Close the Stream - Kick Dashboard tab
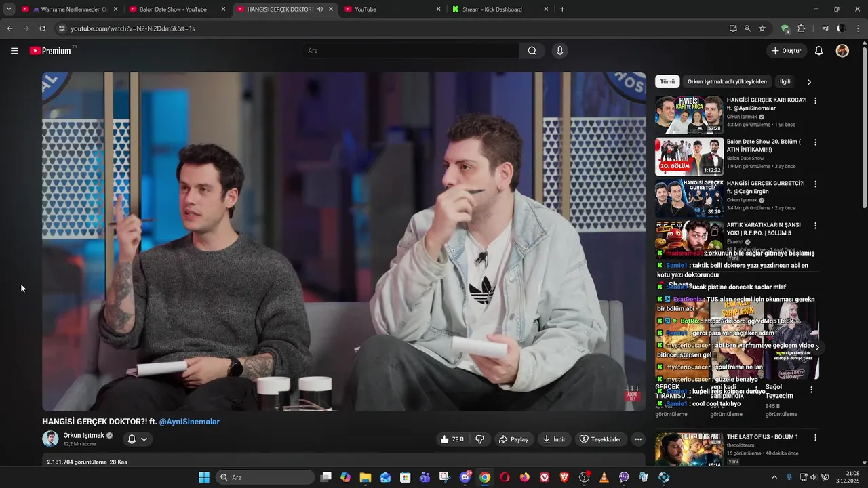Image resolution: width=868 pixels, height=488 pixels. [546, 9]
